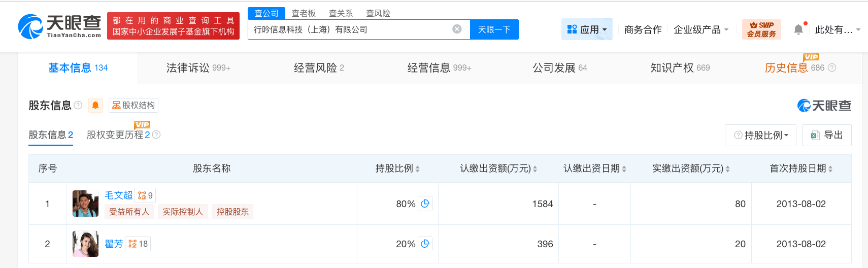Viewport: 868px width, 268px height.
Task: Sort by 认缴出资额 column arrows
Action: (x=535, y=169)
